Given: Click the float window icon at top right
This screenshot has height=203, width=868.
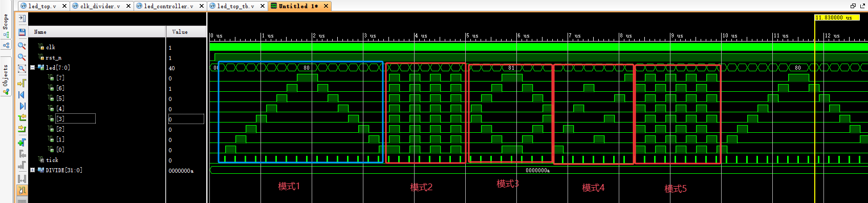Looking at the screenshot, I should click(853, 6).
